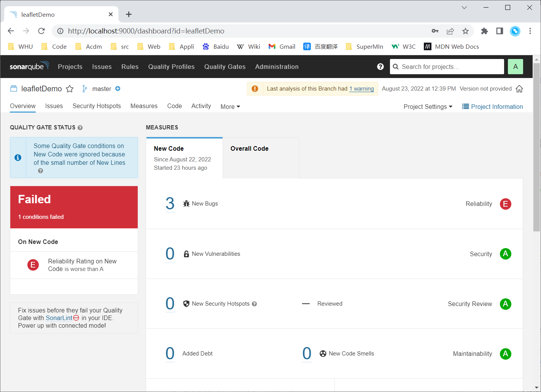541x392 pixels.
Task: Open the Issues menu in top navbar
Action: tap(102, 67)
